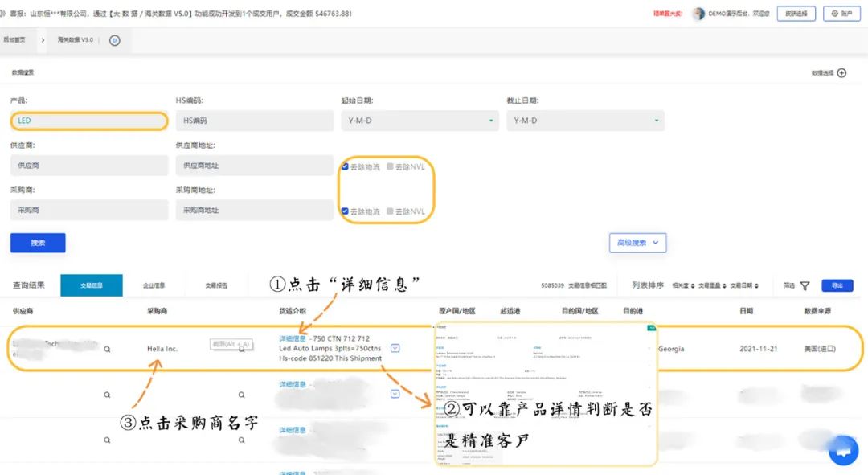
Task: Click the 数据选择 plus icon
Action: click(x=841, y=72)
